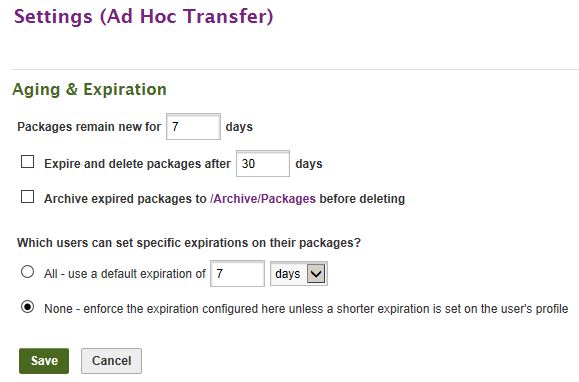This screenshot has width=579, height=382.
Task: Select the None enforce expiration radio button
Action: 27,307
